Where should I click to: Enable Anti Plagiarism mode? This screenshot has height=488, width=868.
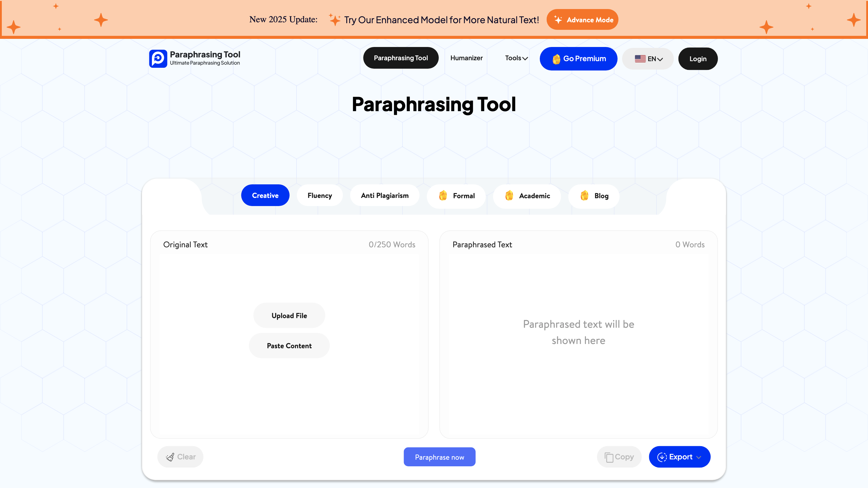coord(385,195)
